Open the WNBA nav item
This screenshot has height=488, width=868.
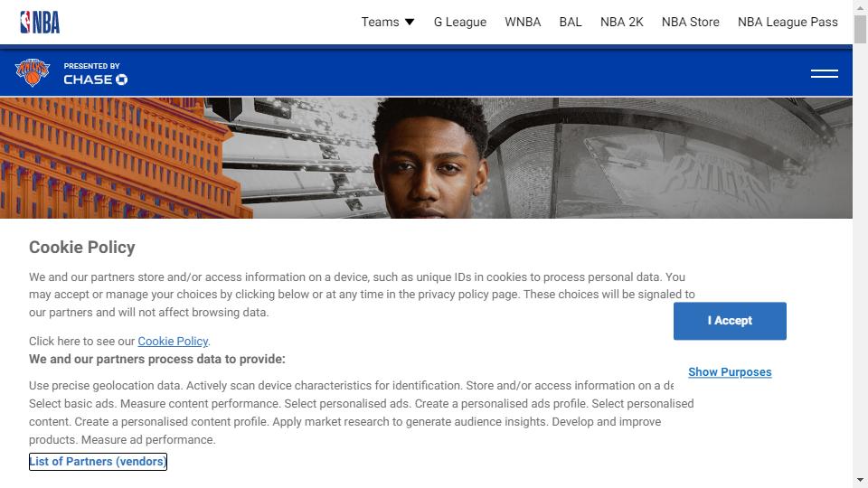pyautogui.click(x=523, y=22)
